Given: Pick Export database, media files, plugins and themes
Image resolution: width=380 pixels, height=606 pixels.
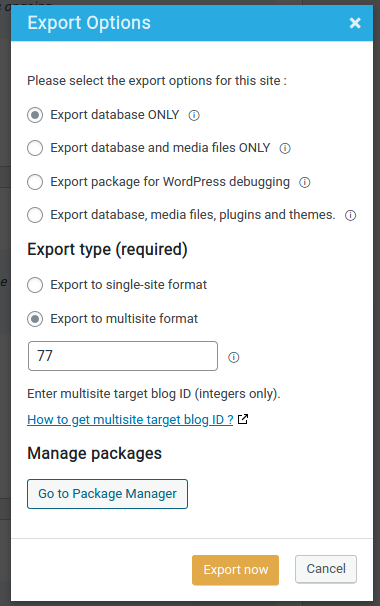Looking at the screenshot, I should [35, 215].
